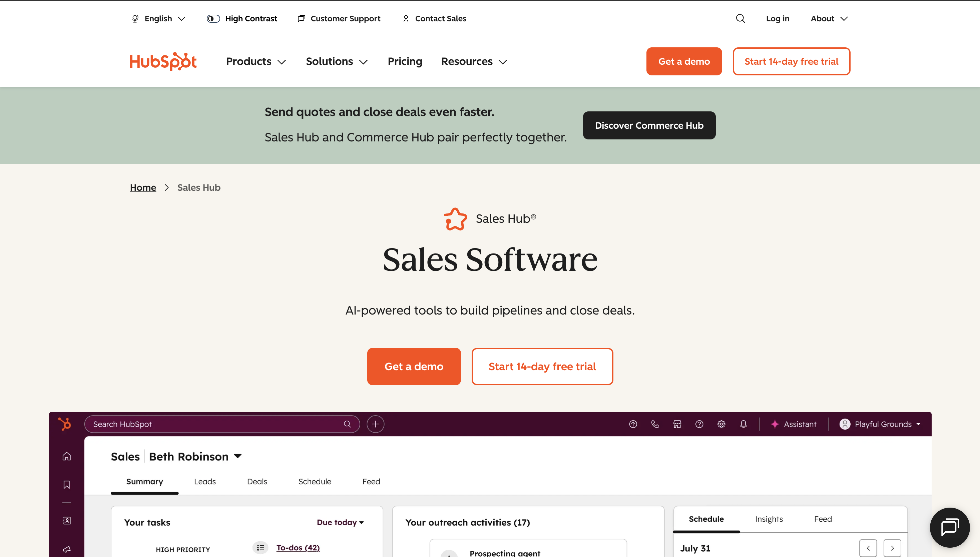Click the search icon inside Search HubSpot bar
This screenshot has height=557, width=980.
347,424
